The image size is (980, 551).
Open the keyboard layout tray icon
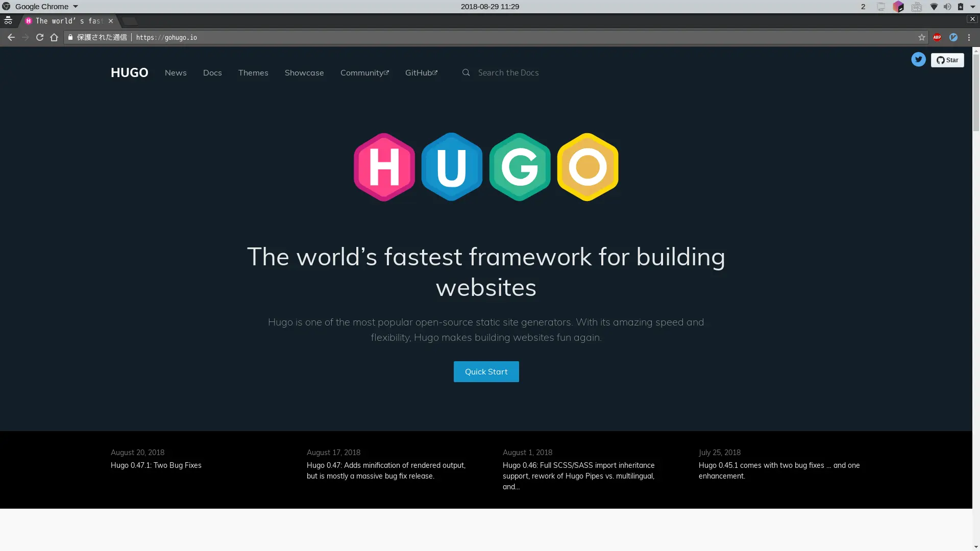pyautogui.click(x=916, y=7)
